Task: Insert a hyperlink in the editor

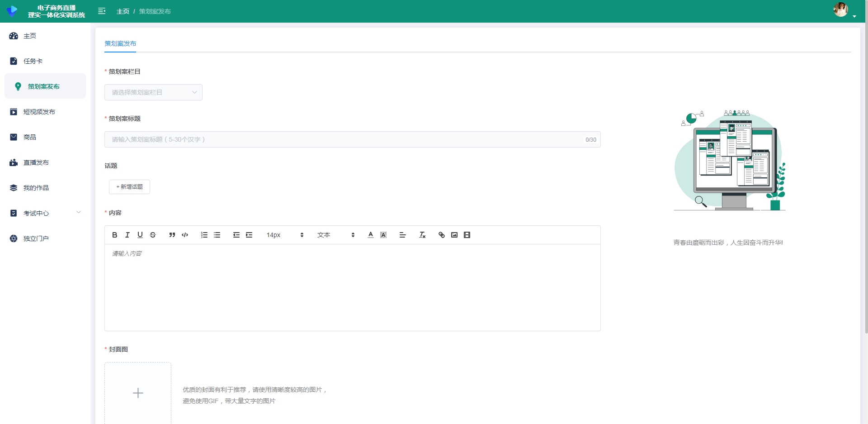Action: 442,235
